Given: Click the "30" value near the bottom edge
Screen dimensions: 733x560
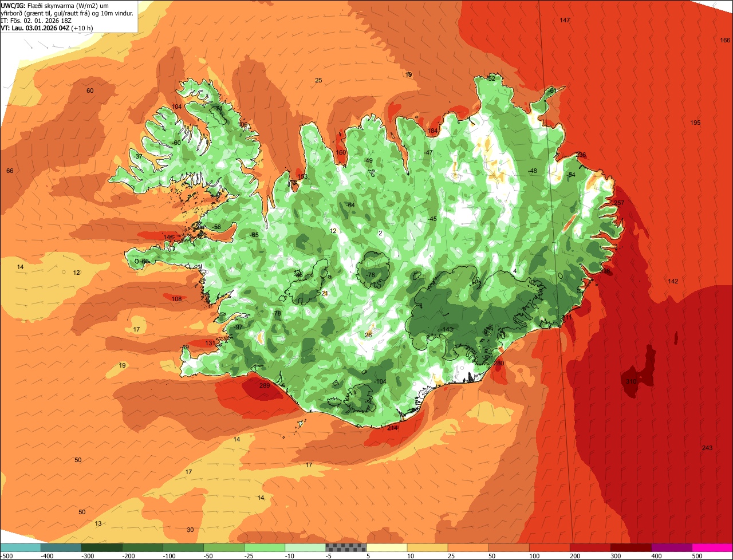Looking at the screenshot, I should click(190, 530).
